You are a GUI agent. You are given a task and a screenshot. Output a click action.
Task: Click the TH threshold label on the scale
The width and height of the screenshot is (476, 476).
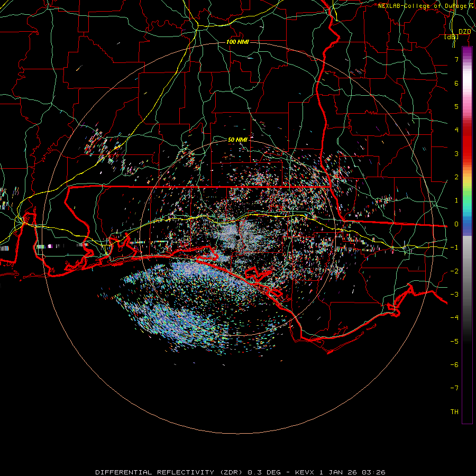pos(454,412)
